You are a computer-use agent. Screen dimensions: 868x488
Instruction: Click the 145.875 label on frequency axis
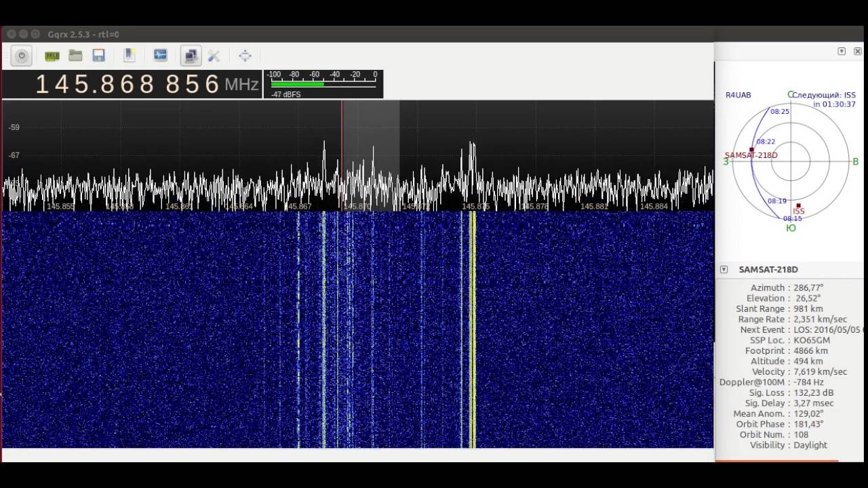pyautogui.click(x=475, y=206)
